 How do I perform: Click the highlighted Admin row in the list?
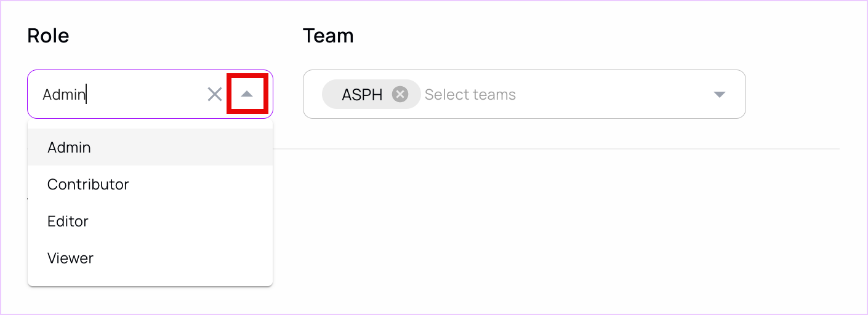tap(150, 147)
